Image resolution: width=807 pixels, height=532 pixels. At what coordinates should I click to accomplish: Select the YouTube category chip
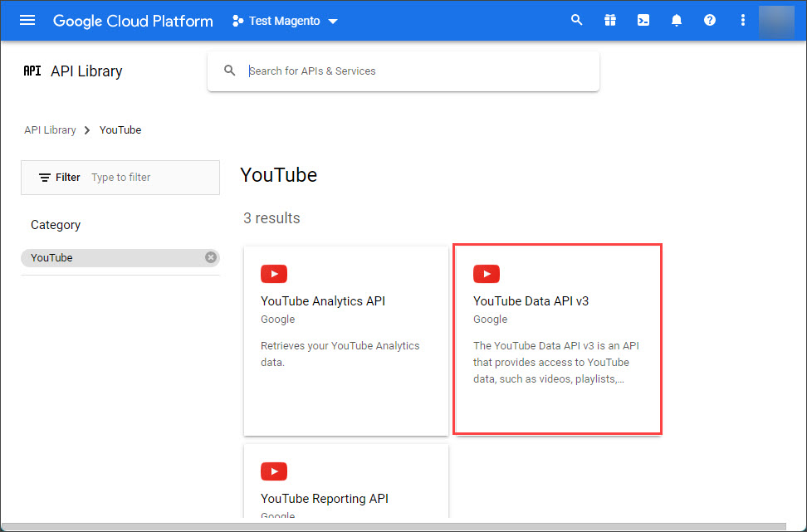coord(120,258)
